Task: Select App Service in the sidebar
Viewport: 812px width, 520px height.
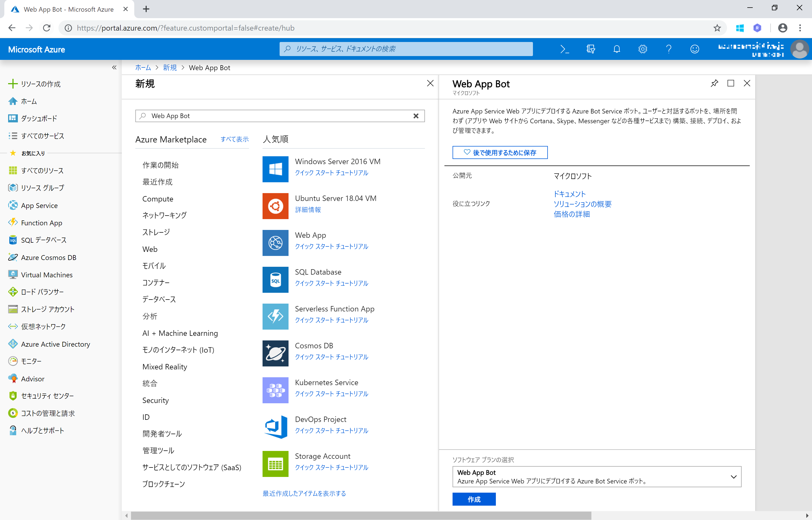Action: click(x=39, y=205)
